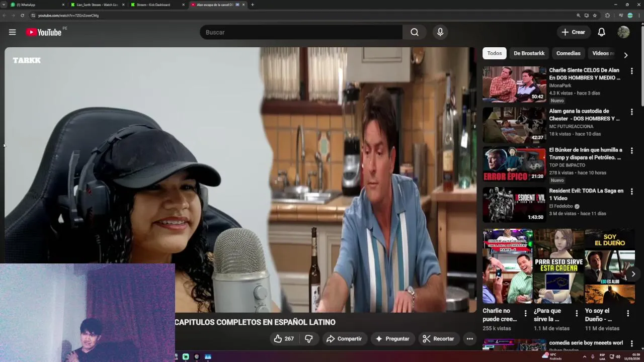Open El Búnker de Irán video thumbnail
The width and height of the screenshot is (644, 362).
514,164
